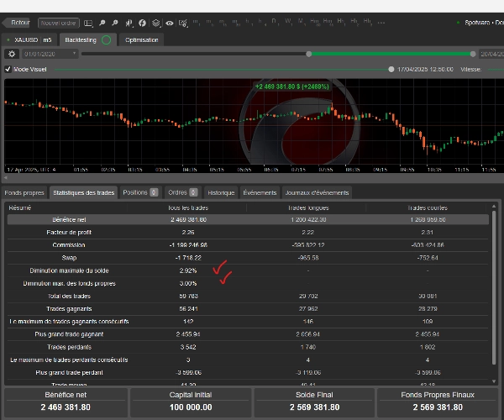Click the zoom in magnifier icon
This screenshot has height=420, width=504.
pos(102,23)
